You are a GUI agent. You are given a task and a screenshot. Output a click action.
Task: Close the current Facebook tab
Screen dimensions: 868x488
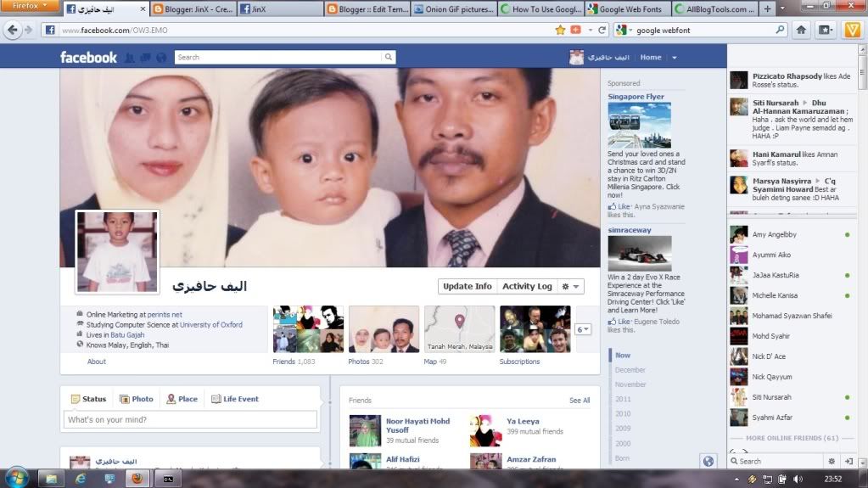[x=143, y=8]
